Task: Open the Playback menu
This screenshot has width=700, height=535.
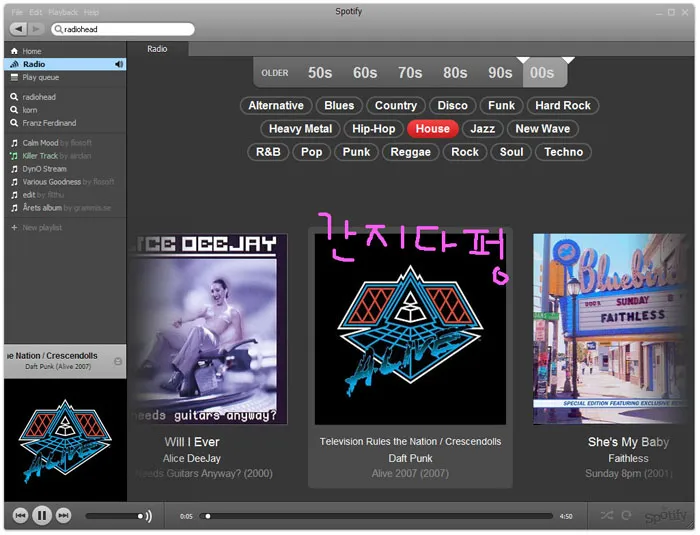Action: (x=62, y=12)
